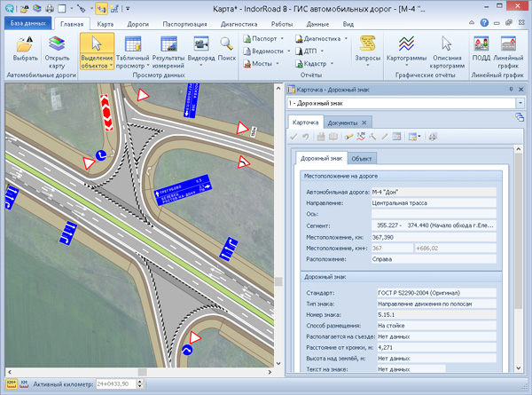Open Линейный график chart icon
Image resolution: width=532 pixels, height=395 pixels.
tap(510, 44)
